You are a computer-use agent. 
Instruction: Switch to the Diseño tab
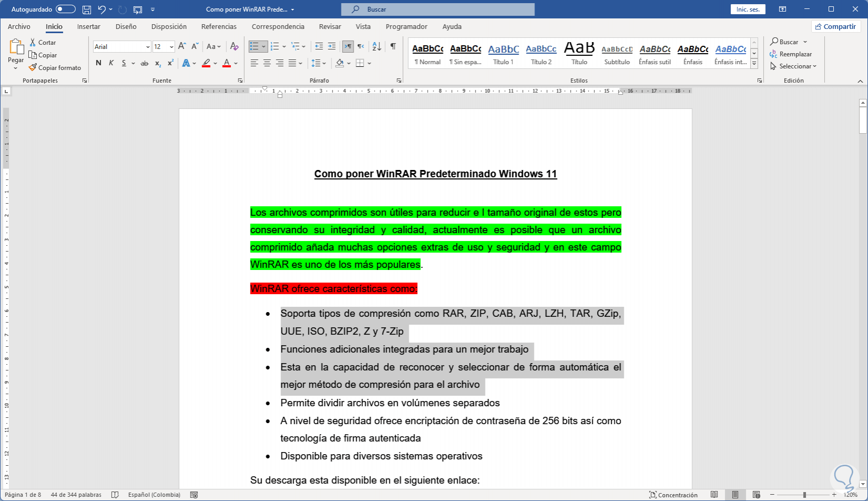(x=126, y=26)
